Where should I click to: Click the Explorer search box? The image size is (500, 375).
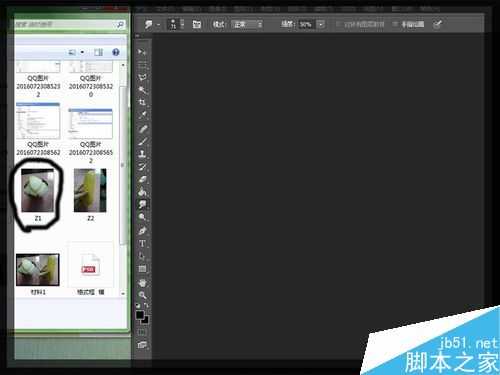click(64, 24)
